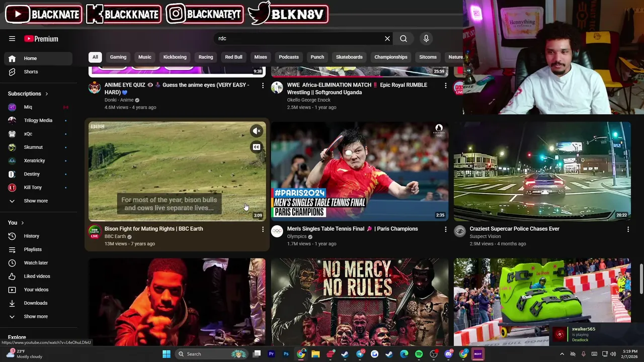The width and height of the screenshot is (644, 362).
Task: Open Liked videos in the sidebar
Action: (38, 277)
